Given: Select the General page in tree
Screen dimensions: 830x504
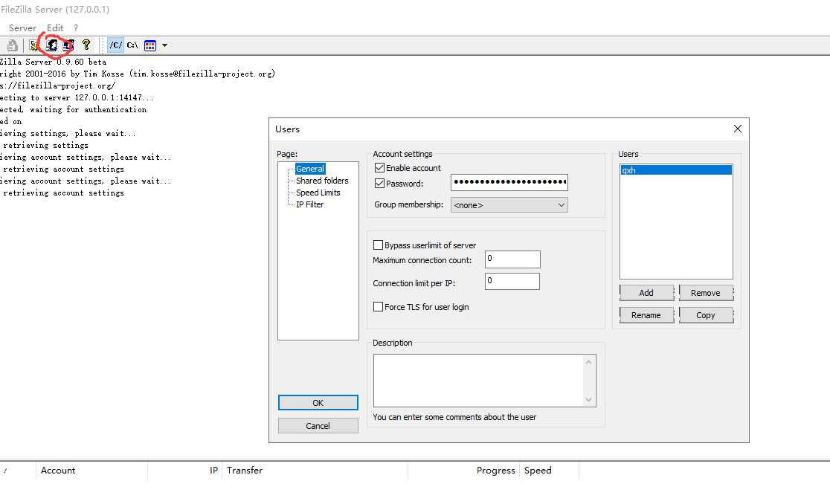Looking at the screenshot, I should tap(309, 169).
